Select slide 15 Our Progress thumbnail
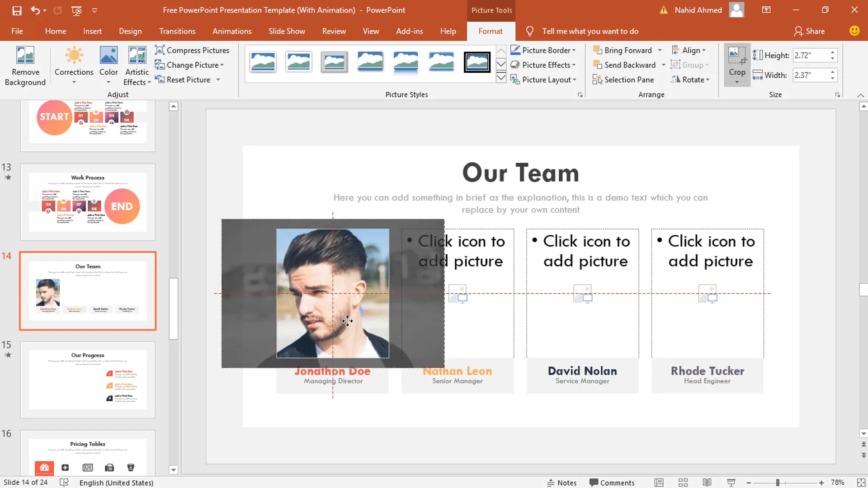The image size is (868, 488). pyautogui.click(x=88, y=380)
